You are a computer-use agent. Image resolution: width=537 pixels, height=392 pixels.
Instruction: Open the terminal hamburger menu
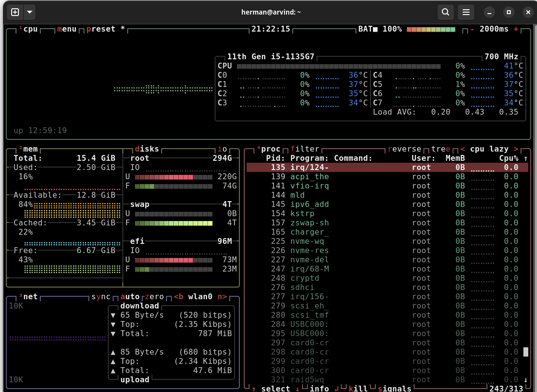[466, 12]
